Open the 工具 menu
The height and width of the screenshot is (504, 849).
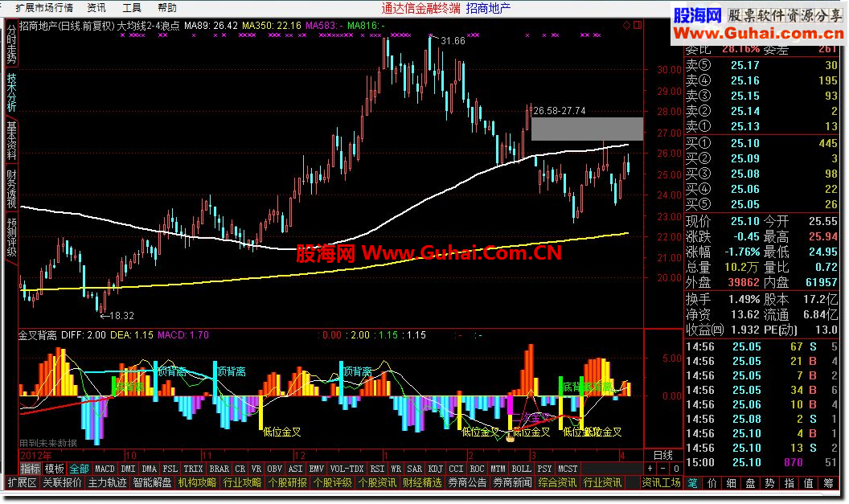click(132, 7)
